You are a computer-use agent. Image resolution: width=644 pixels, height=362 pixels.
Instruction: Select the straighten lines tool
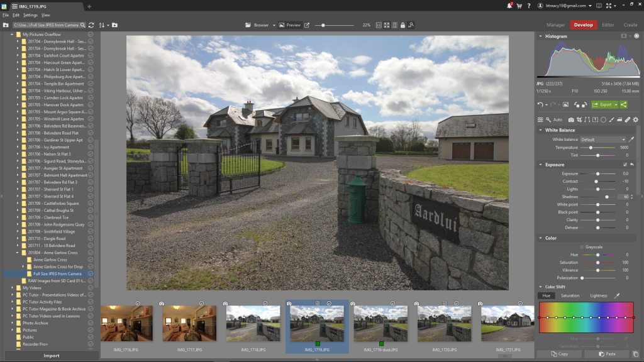587,120
